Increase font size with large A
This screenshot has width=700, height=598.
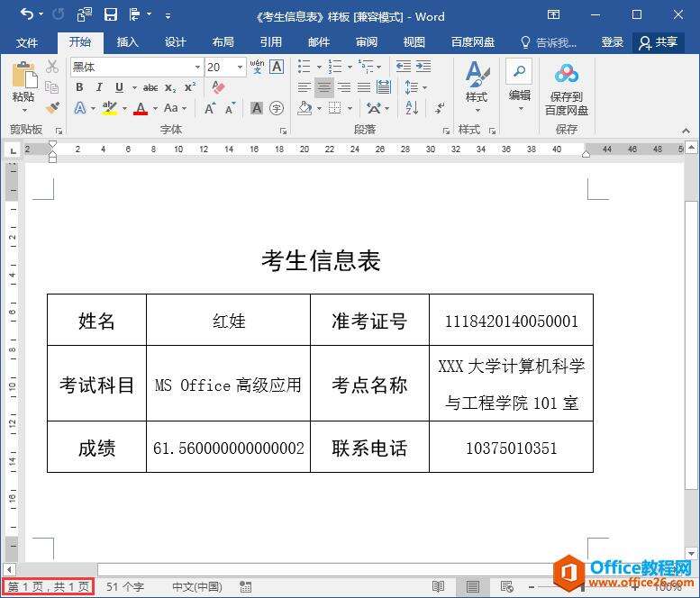pos(210,108)
